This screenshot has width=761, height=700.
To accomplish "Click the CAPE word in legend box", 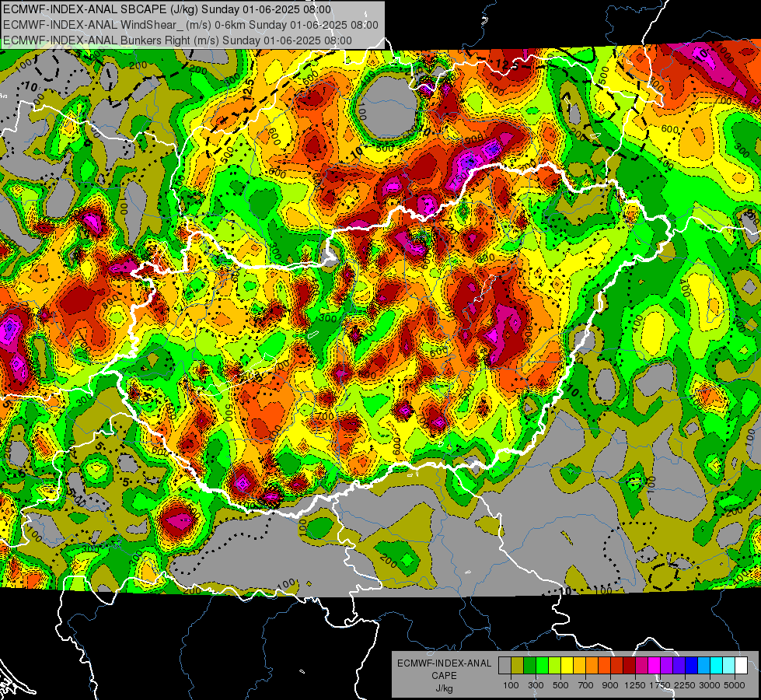I will coord(444,676).
